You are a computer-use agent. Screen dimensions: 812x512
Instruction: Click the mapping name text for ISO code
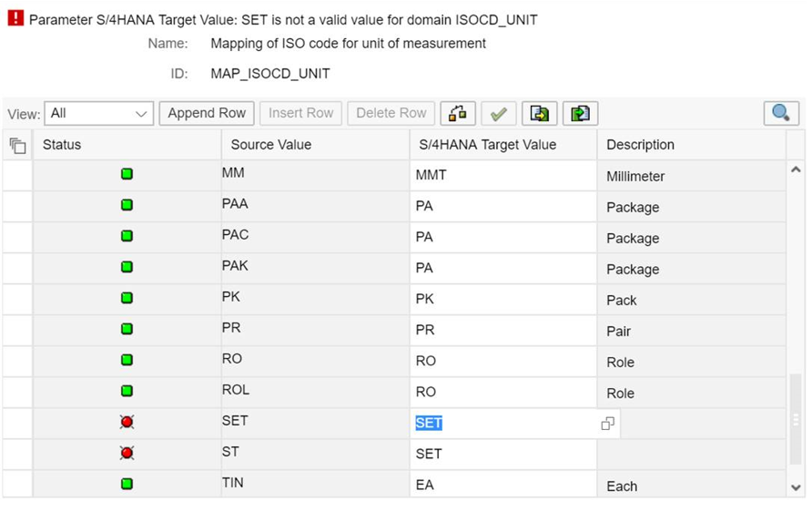(348, 44)
